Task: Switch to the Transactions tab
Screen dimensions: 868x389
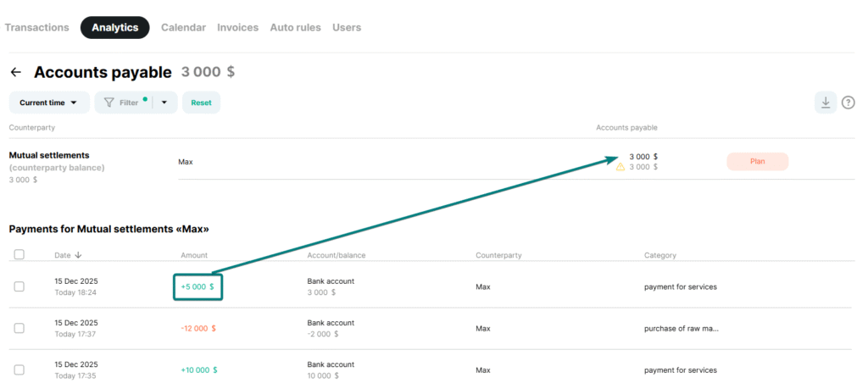Action: [36, 27]
